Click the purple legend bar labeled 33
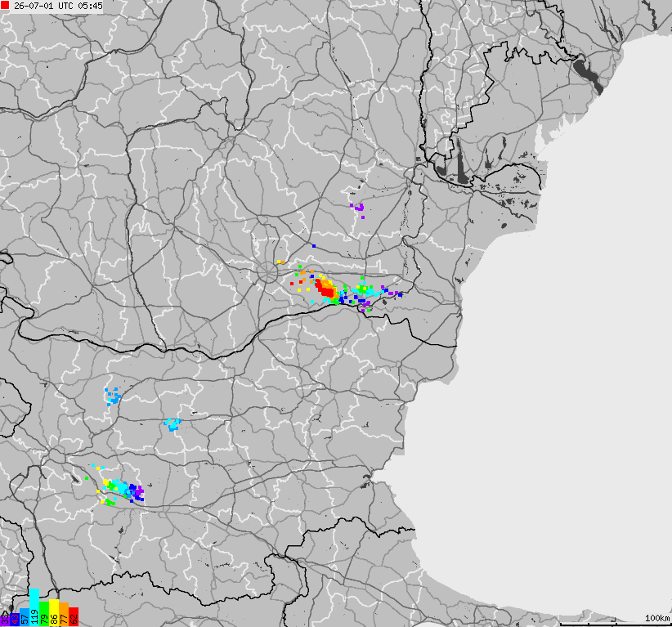The image size is (672, 627). (x=5, y=621)
